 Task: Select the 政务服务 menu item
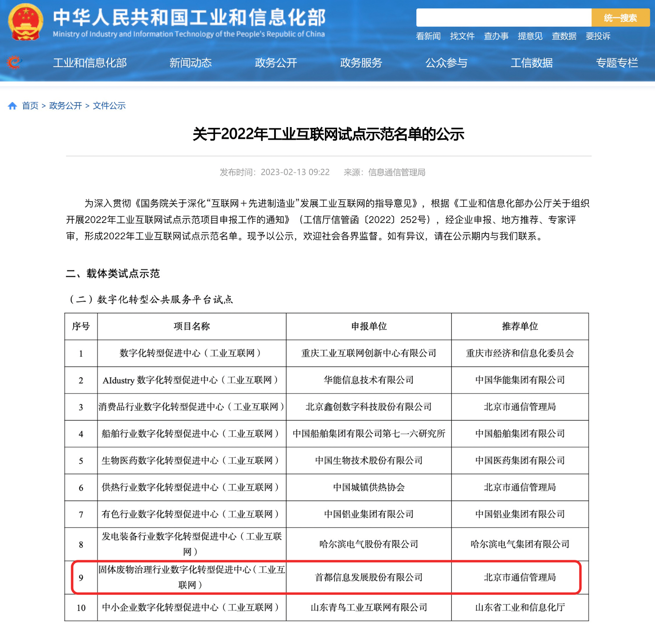[x=361, y=63]
